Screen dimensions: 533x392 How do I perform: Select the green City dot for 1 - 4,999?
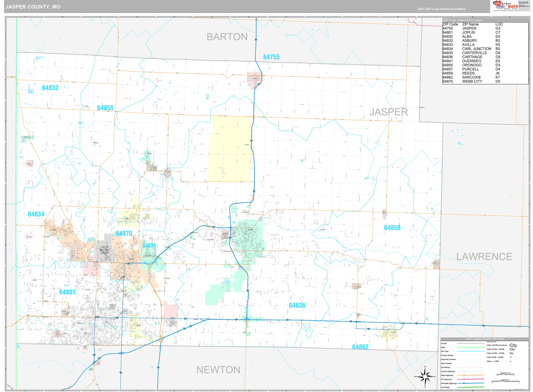509,361
